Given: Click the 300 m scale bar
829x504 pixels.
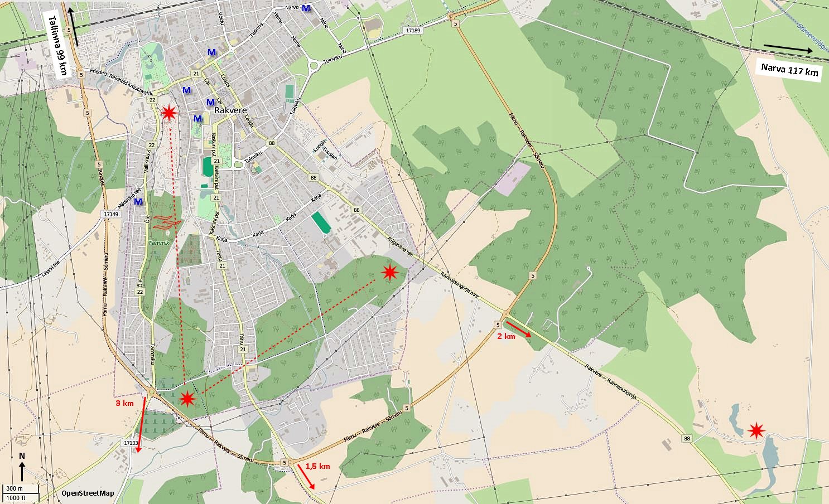Looking at the screenshot, I should tap(20, 488).
